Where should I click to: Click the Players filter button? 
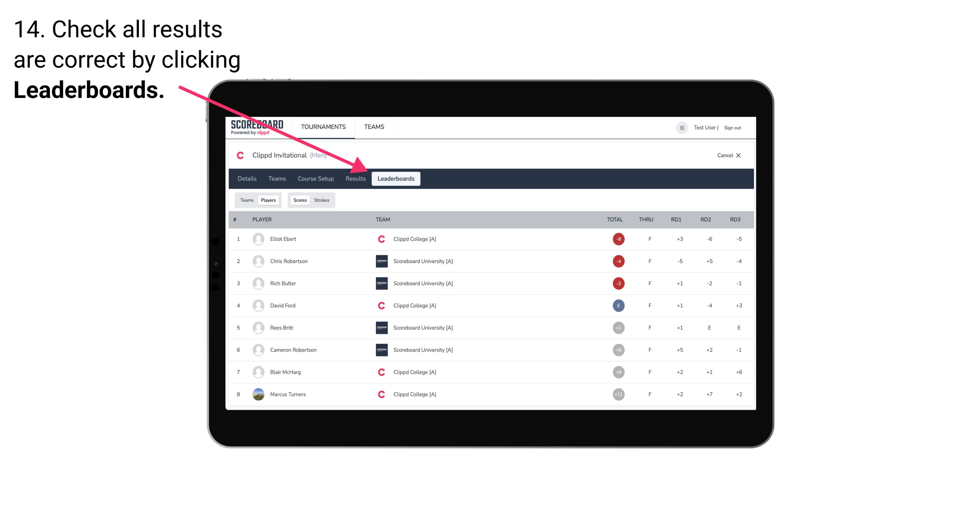tap(267, 200)
